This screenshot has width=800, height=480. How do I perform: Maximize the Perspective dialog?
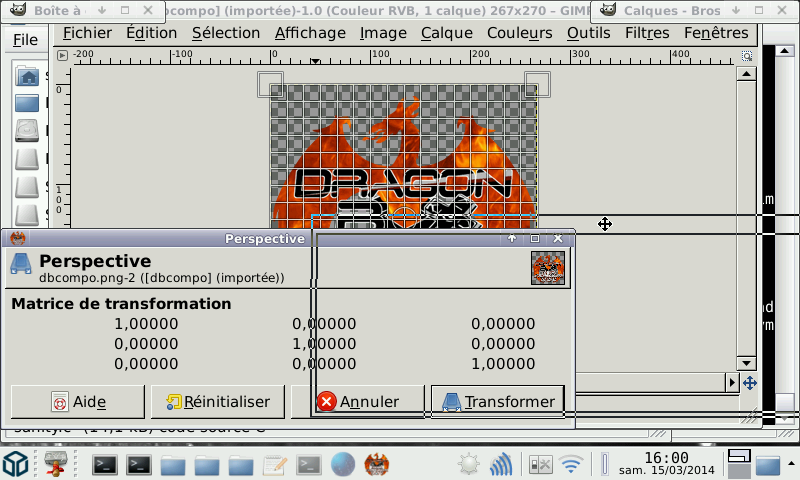pyautogui.click(x=535, y=238)
